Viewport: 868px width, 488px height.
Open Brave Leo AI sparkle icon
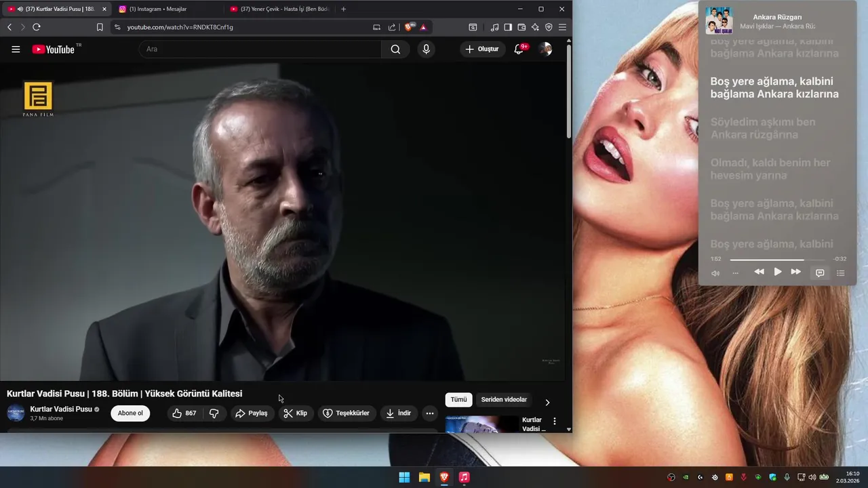click(535, 27)
